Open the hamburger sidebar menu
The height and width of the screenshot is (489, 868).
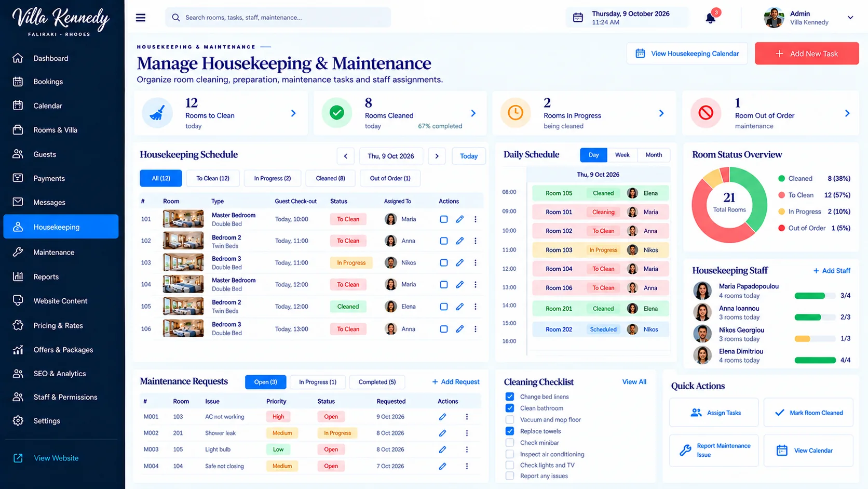141,18
